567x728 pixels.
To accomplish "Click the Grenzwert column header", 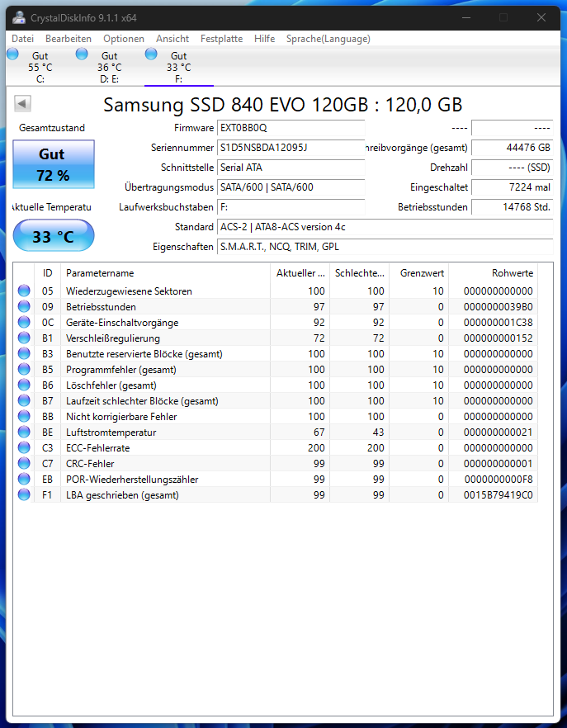I will [x=419, y=273].
